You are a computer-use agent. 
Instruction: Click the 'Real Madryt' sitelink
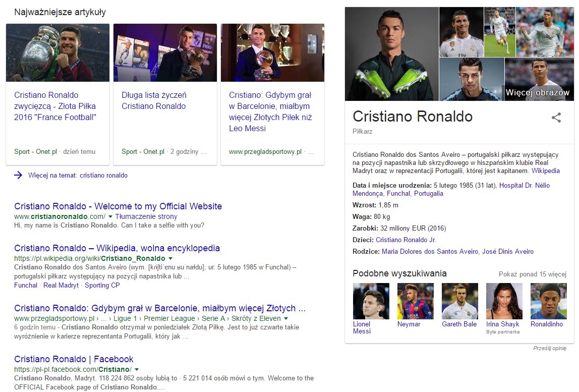(61, 285)
